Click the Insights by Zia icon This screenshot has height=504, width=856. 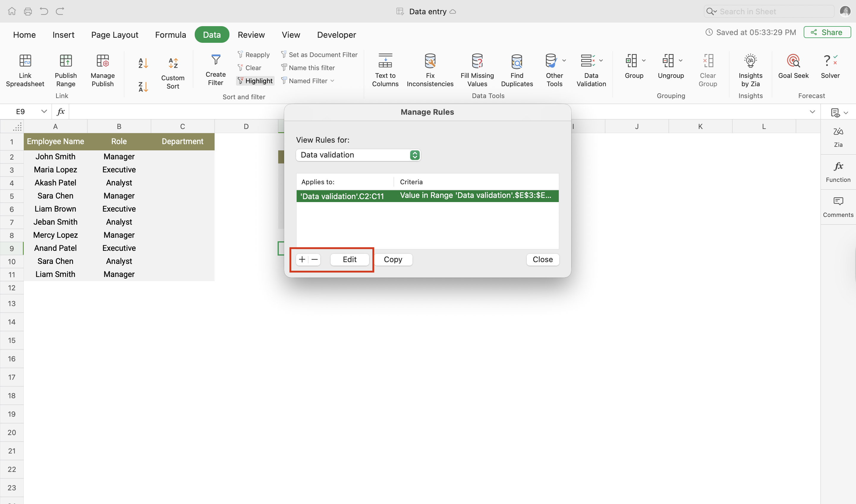(x=750, y=62)
